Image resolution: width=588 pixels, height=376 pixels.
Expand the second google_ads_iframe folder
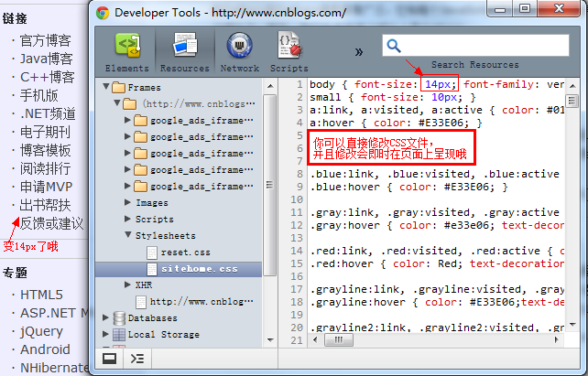(127, 136)
